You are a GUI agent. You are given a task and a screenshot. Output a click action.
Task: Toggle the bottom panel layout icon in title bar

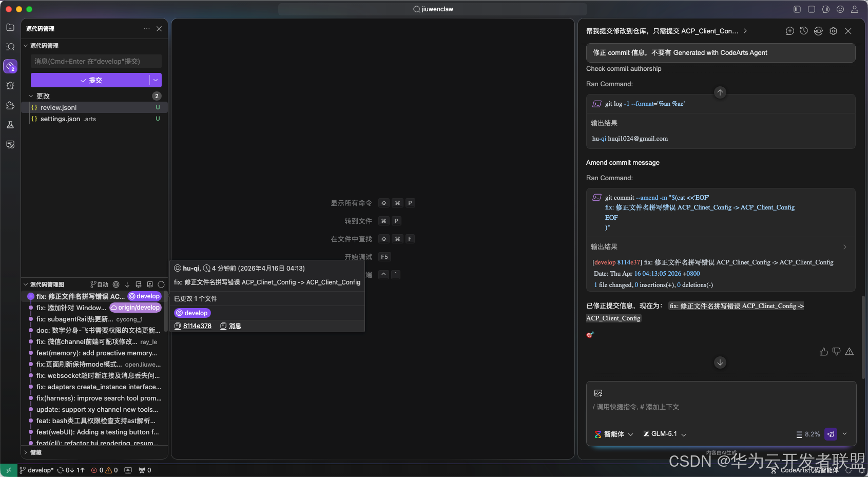[x=812, y=9]
